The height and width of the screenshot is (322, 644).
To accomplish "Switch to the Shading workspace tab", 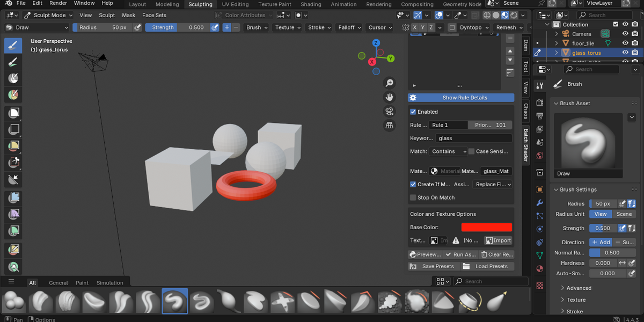I will click(x=311, y=4).
